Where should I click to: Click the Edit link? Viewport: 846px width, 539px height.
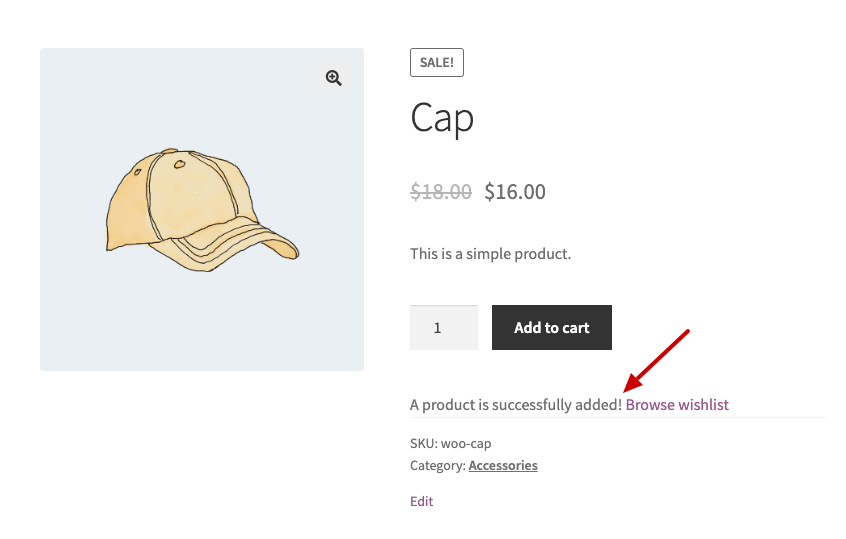pos(421,501)
